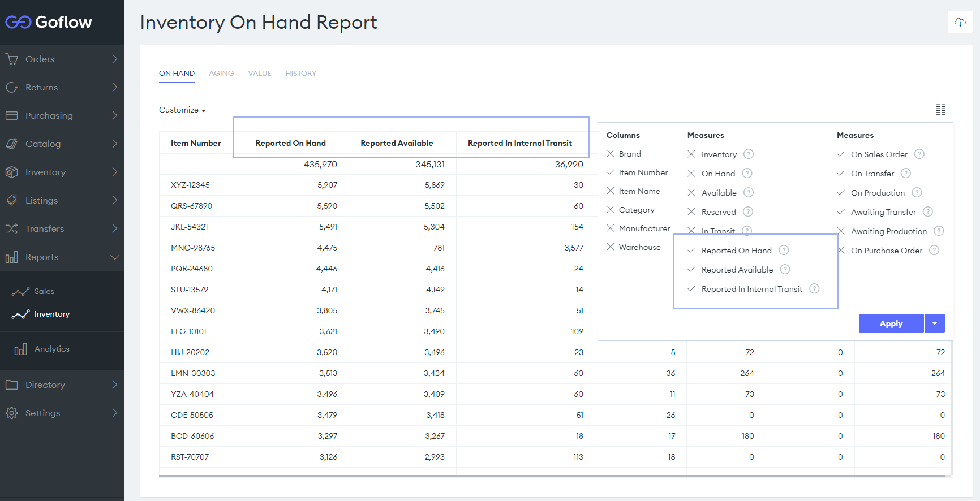
Task: Click the horizontal table scrollbar
Action: pos(552,476)
